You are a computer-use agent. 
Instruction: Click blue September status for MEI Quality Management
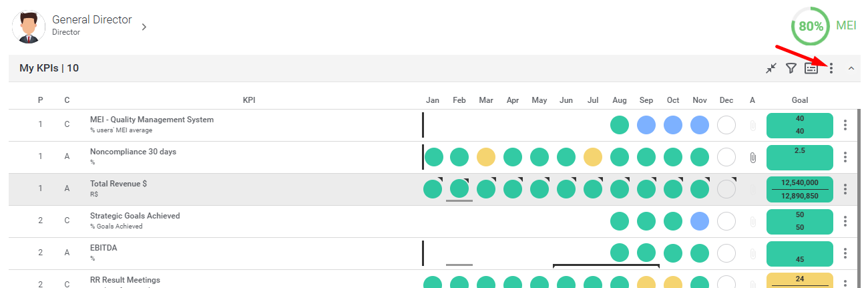coord(646,125)
